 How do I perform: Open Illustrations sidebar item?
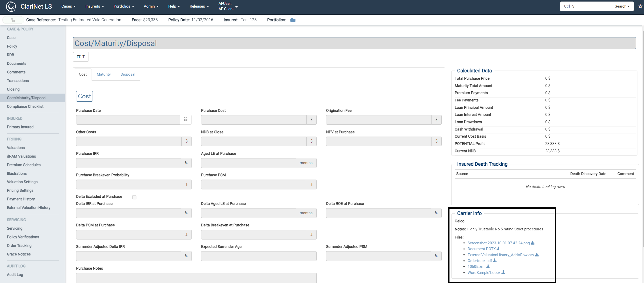17,173
